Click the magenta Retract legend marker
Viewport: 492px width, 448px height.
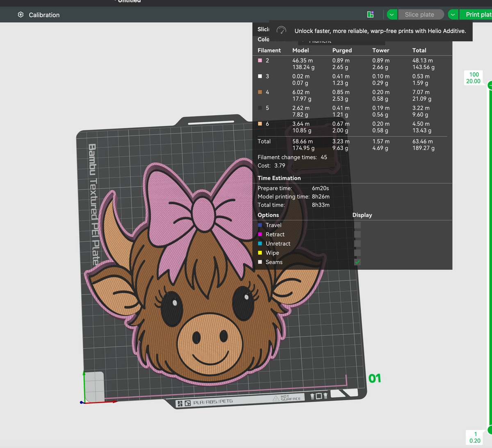pos(260,234)
